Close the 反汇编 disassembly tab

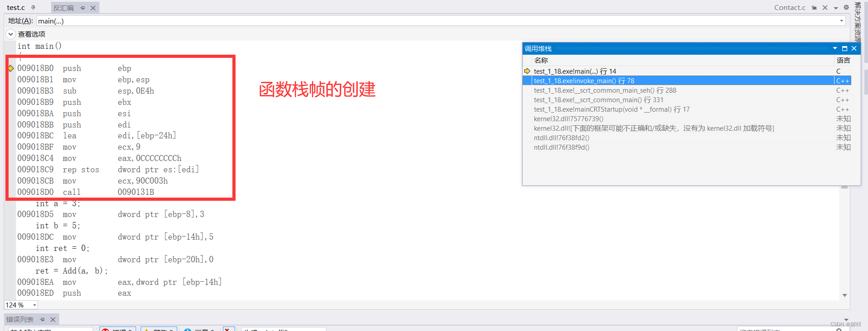tap(93, 8)
